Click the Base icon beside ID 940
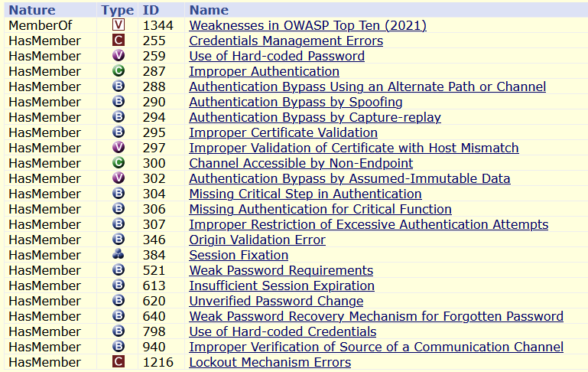588x372 pixels. [x=118, y=347]
